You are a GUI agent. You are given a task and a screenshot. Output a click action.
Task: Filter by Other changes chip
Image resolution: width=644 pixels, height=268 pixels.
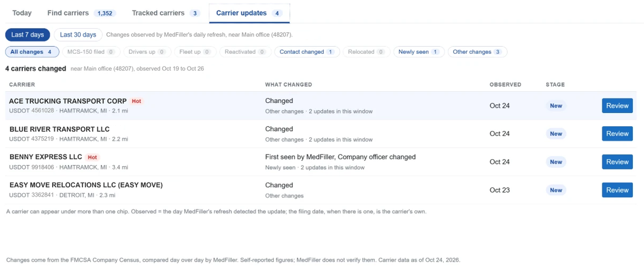pyautogui.click(x=477, y=52)
